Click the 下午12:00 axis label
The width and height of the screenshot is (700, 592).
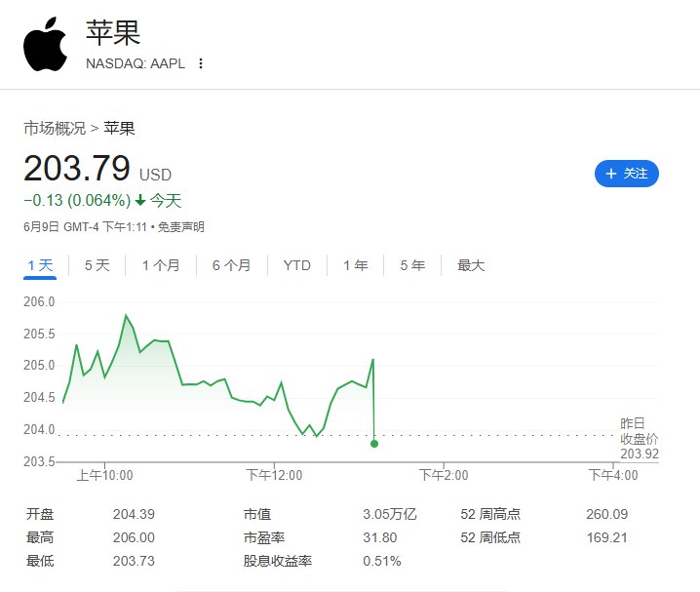coord(274,475)
